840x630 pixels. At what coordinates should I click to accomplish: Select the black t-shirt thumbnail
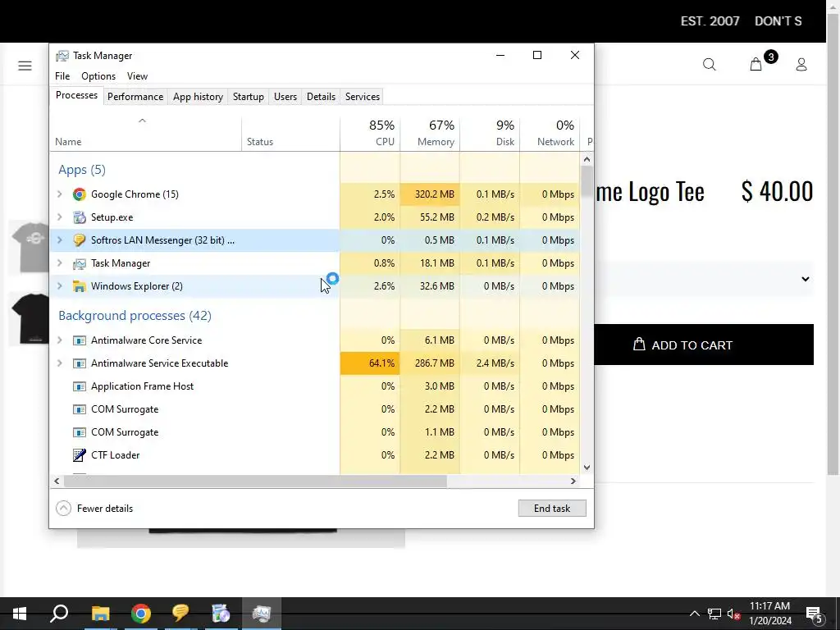pos(30,318)
